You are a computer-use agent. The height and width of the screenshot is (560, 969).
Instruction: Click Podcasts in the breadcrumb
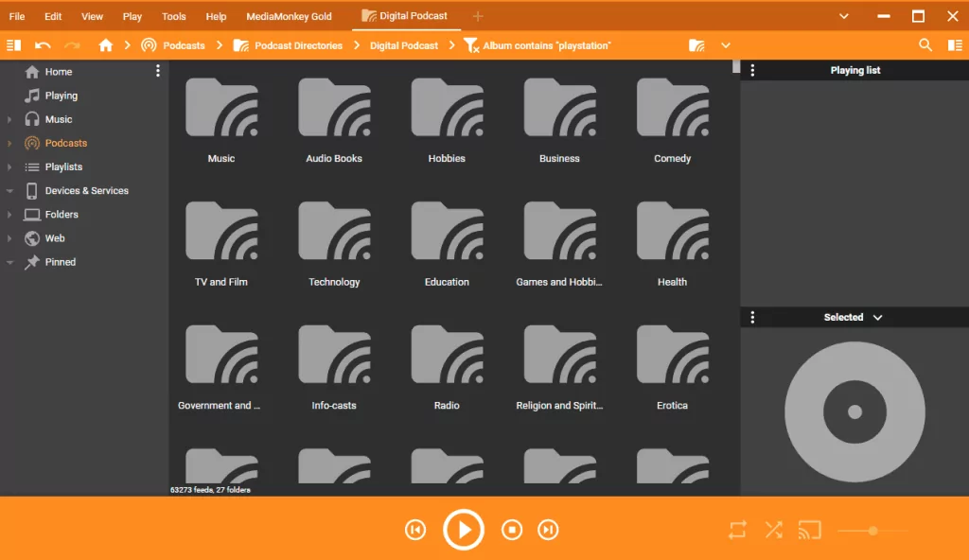pyautogui.click(x=184, y=45)
